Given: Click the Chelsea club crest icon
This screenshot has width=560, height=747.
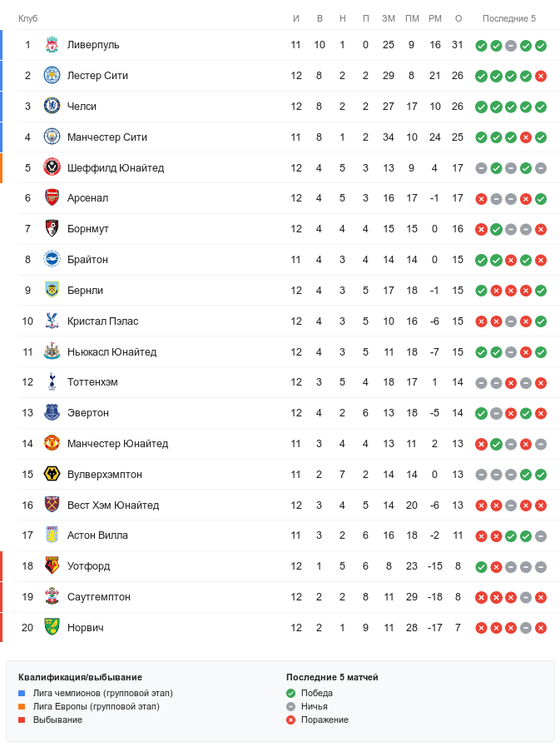Looking at the screenshot, I should pyautogui.click(x=52, y=107).
